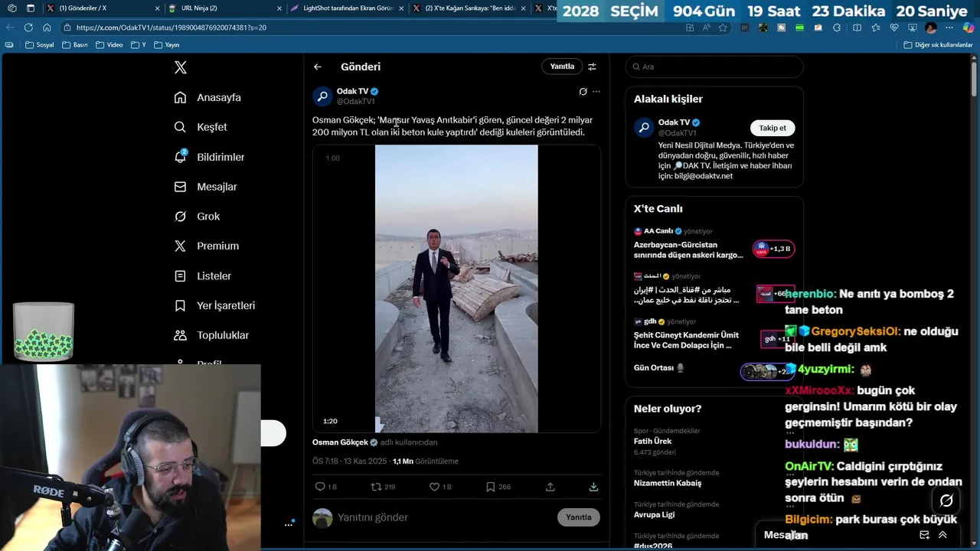
Task: Click the browser refresh button
Action: point(28,28)
